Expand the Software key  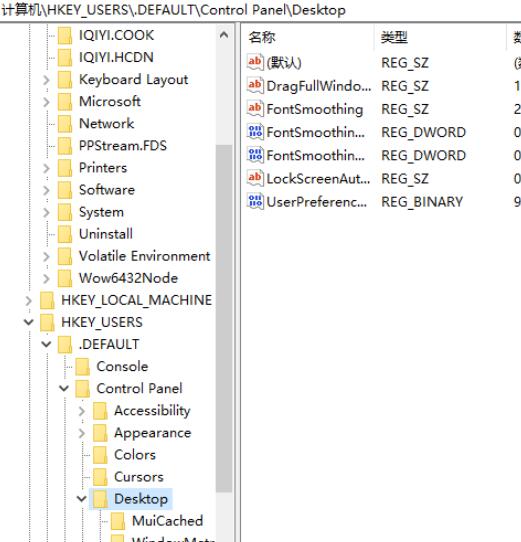46,191
